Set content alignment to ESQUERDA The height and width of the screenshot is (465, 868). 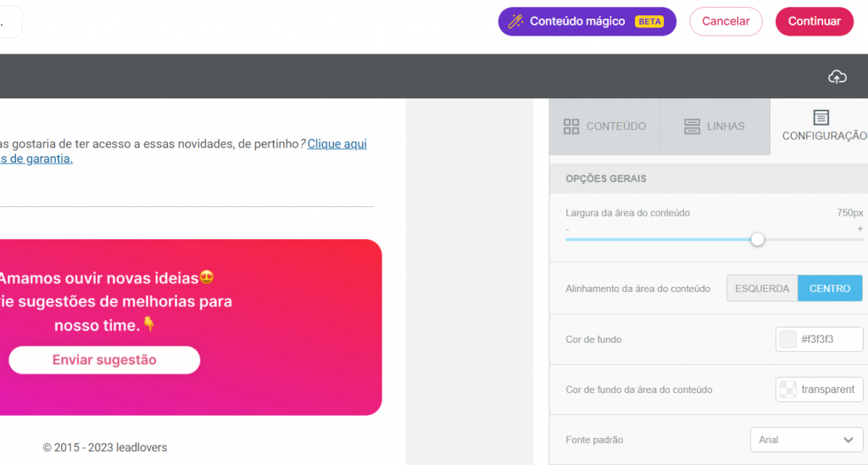pyautogui.click(x=761, y=289)
